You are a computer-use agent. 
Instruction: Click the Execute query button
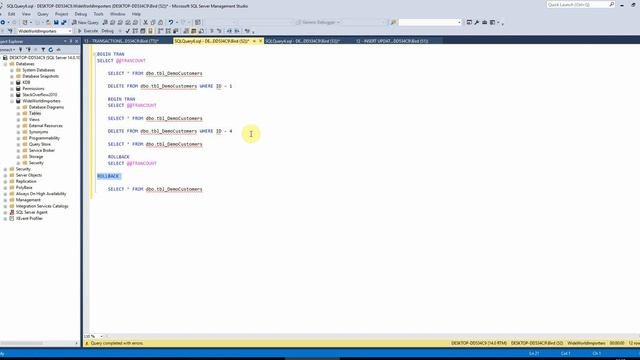88,31
